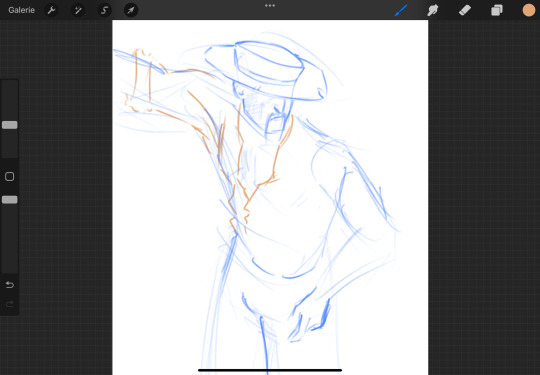Select the Smudge tool
Image resolution: width=540 pixels, height=375 pixels.
click(x=433, y=10)
